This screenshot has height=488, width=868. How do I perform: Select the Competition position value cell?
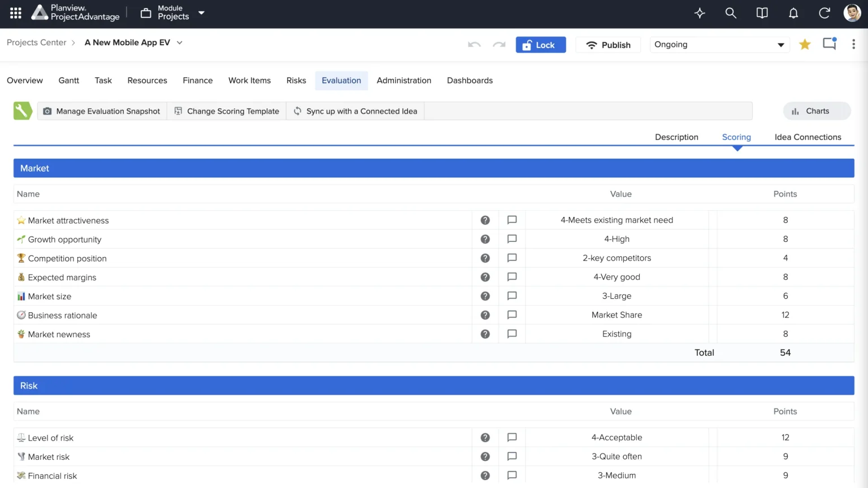click(x=617, y=258)
